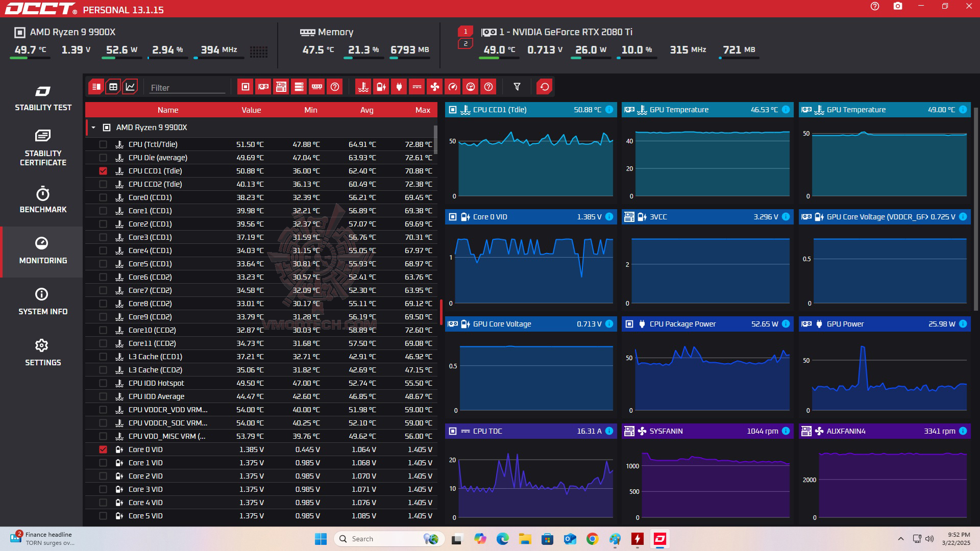Click the reset min/max values icon
This screenshot has width=980, height=551.
point(544,87)
